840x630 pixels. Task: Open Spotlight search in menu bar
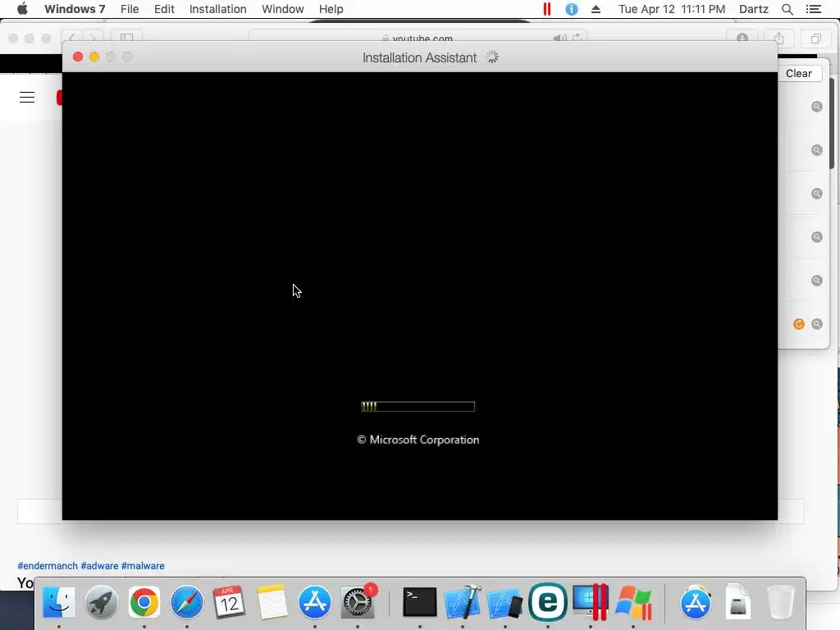click(x=787, y=9)
